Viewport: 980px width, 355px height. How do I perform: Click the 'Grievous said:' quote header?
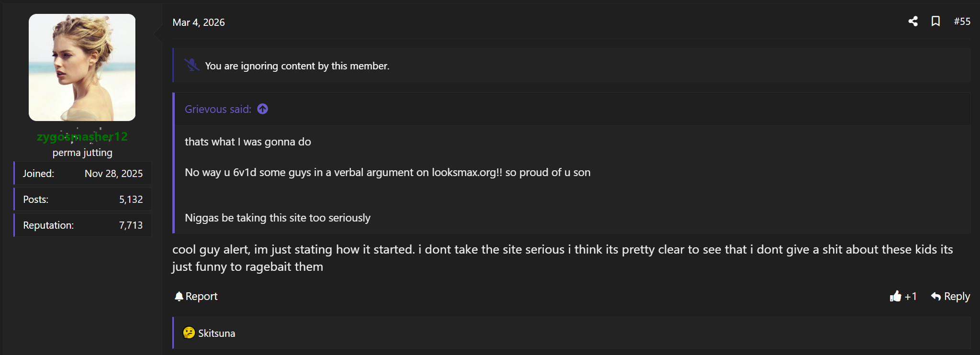[x=218, y=109]
